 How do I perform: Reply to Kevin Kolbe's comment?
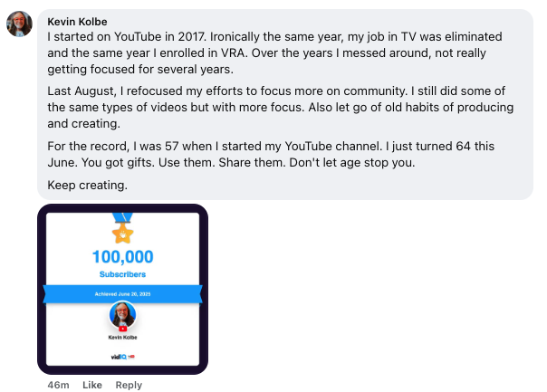[x=129, y=385]
